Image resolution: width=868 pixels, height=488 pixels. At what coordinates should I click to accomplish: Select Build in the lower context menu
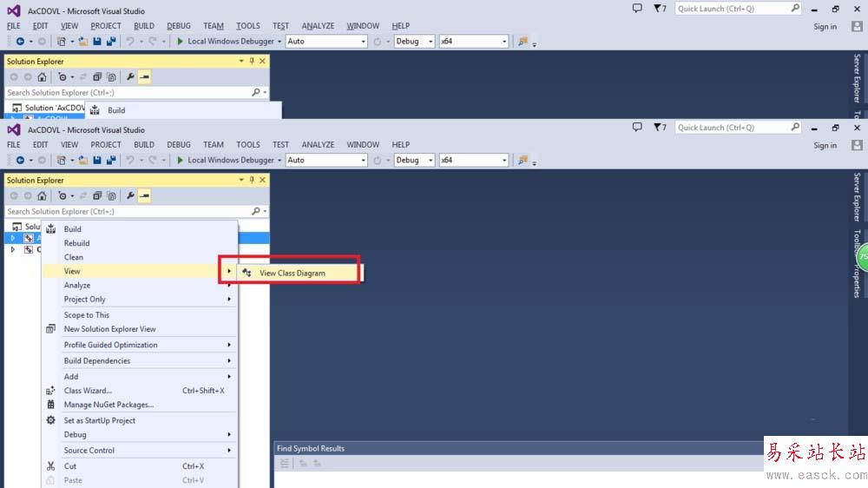pyautogui.click(x=73, y=229)
